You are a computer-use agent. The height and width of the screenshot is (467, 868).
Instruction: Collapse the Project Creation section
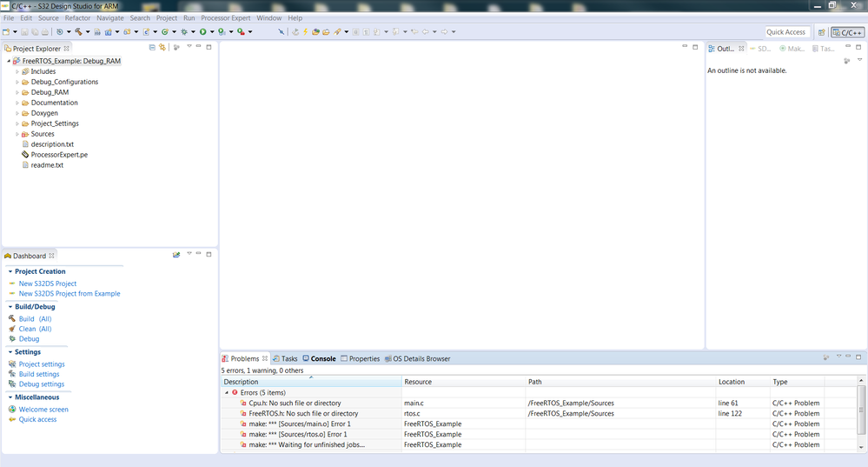(10, 271)
